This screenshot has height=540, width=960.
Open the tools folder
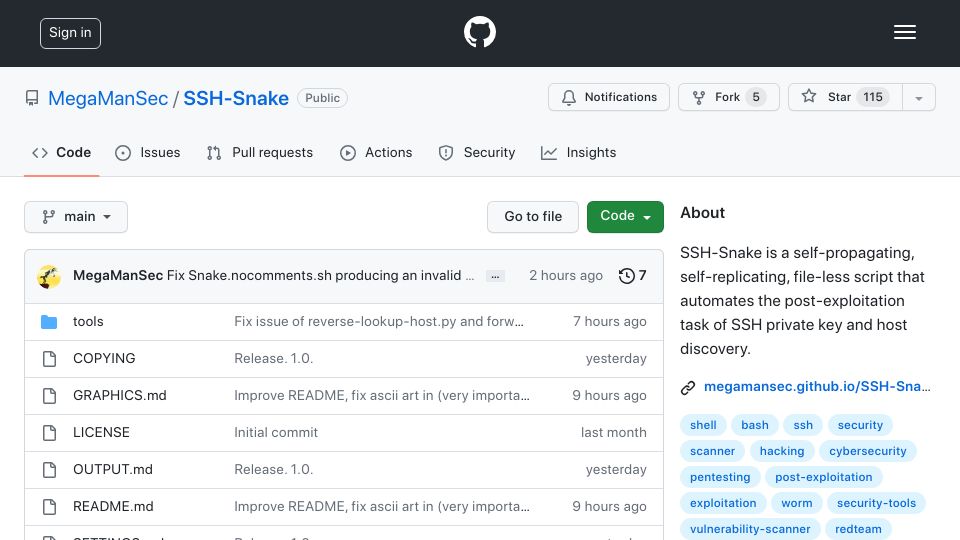tap(88, 321)
